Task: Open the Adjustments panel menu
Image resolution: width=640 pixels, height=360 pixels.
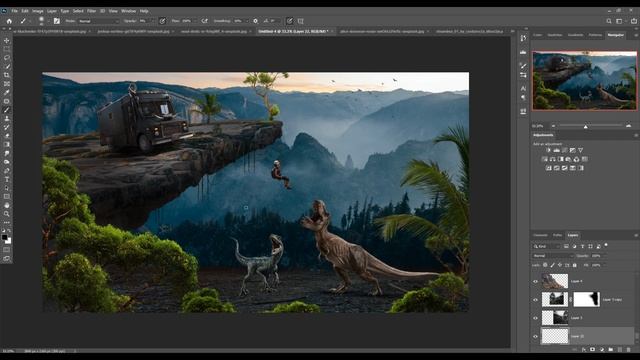Action: (x=636, y=135)
